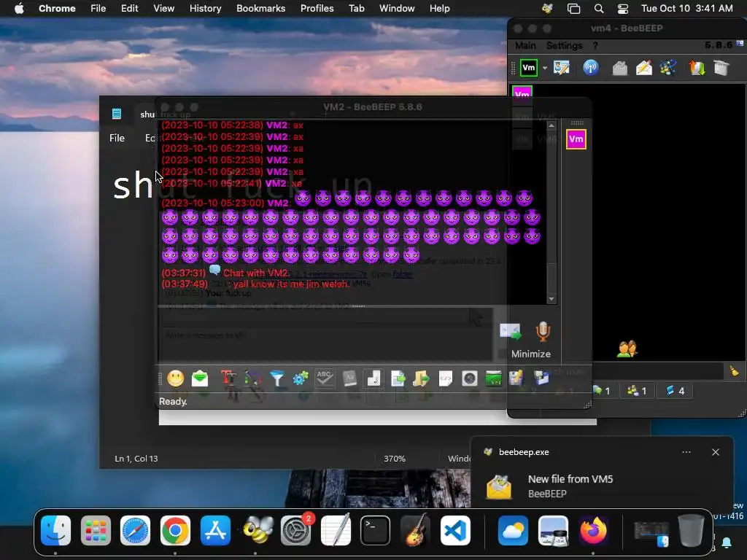
Task: Open the 'New file from VM5' notification
Action: 570,479
